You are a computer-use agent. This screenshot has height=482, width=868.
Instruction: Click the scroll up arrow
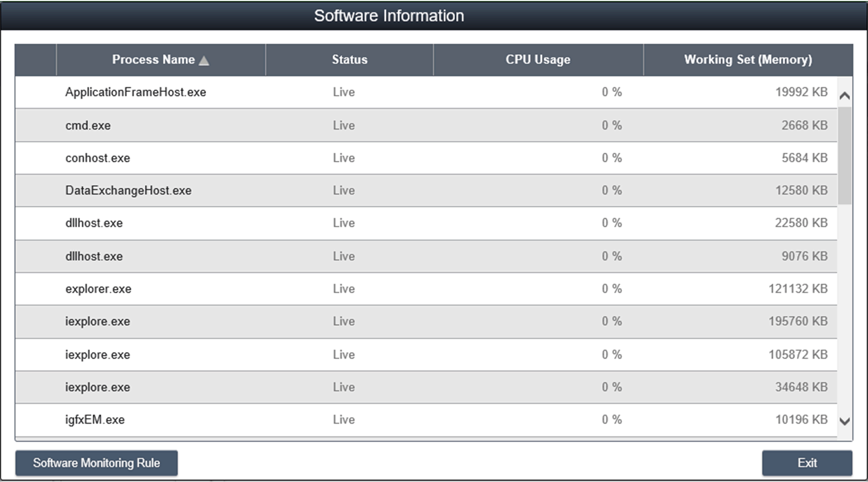click(844, 96)
